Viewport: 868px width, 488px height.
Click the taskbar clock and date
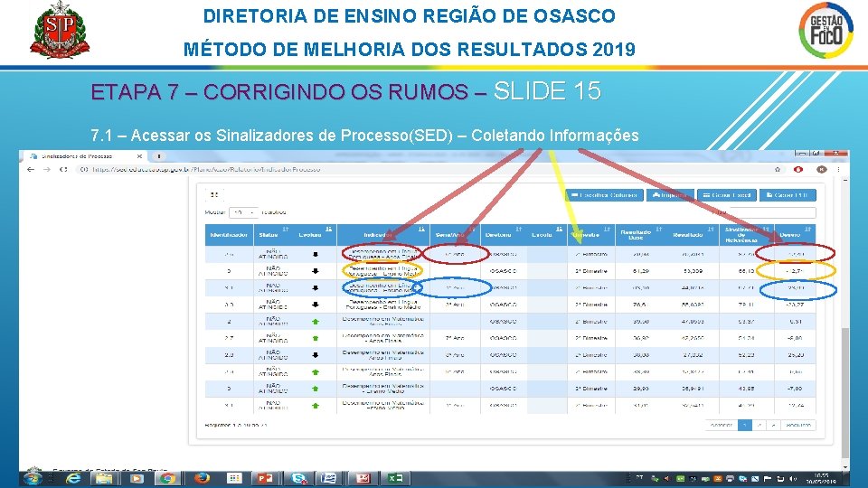[x=822, y=479]
